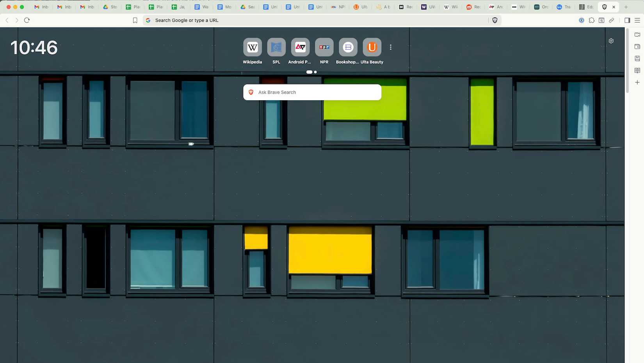Open Reading List from the sidebar

(x=637, y=71)
